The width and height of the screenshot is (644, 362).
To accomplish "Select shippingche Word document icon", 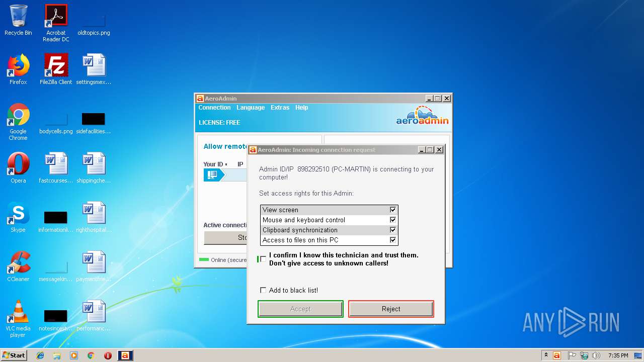I will (x=94, y=168).
